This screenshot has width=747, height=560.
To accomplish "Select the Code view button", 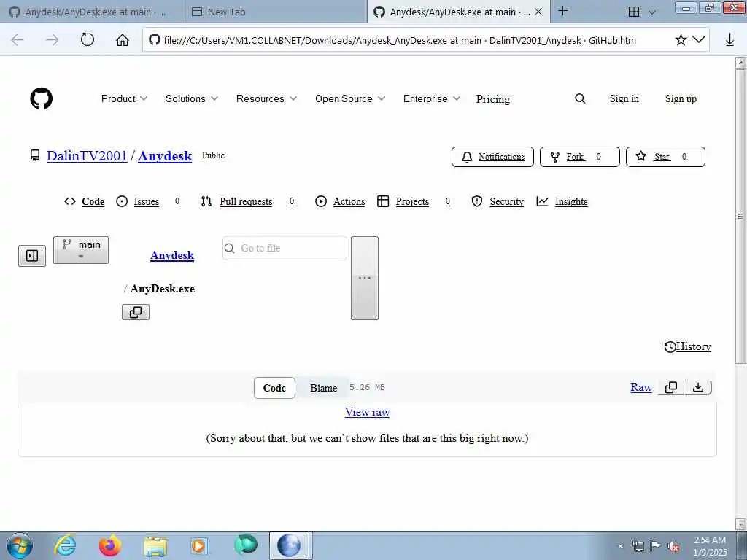I will point(274,388).
